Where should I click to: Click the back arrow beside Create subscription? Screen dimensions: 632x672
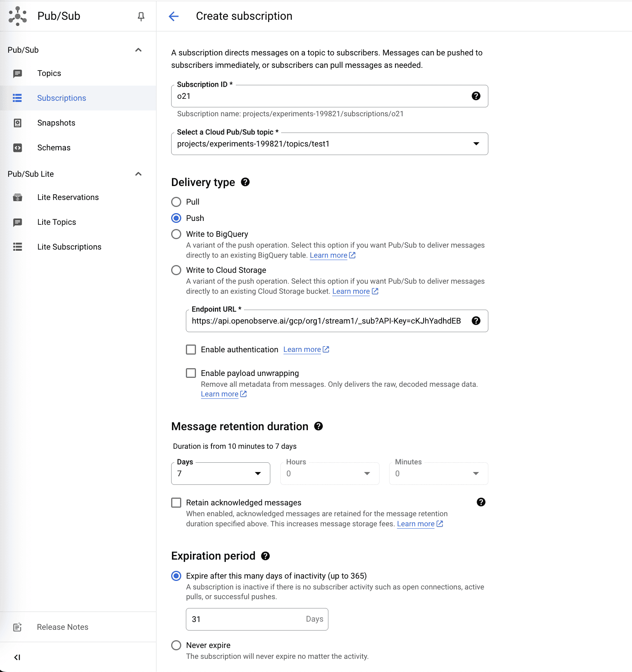[x=174, y=16]
